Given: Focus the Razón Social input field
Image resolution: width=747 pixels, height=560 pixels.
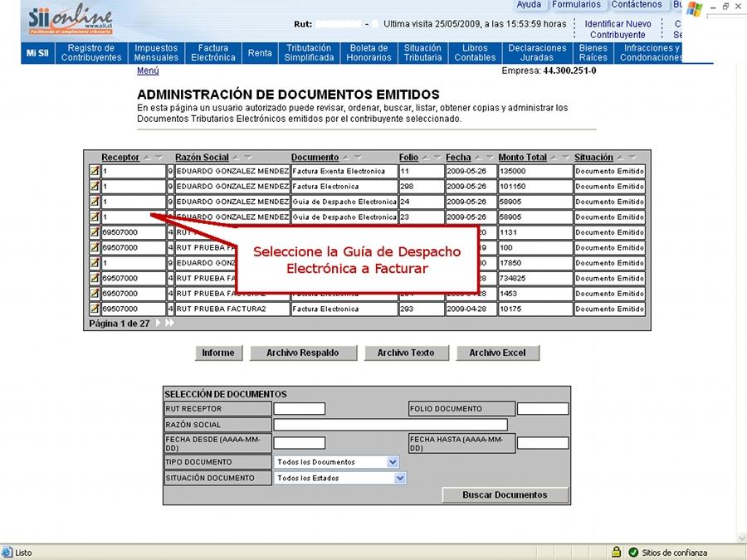Looking at the screenshot, I should point(391,425).
